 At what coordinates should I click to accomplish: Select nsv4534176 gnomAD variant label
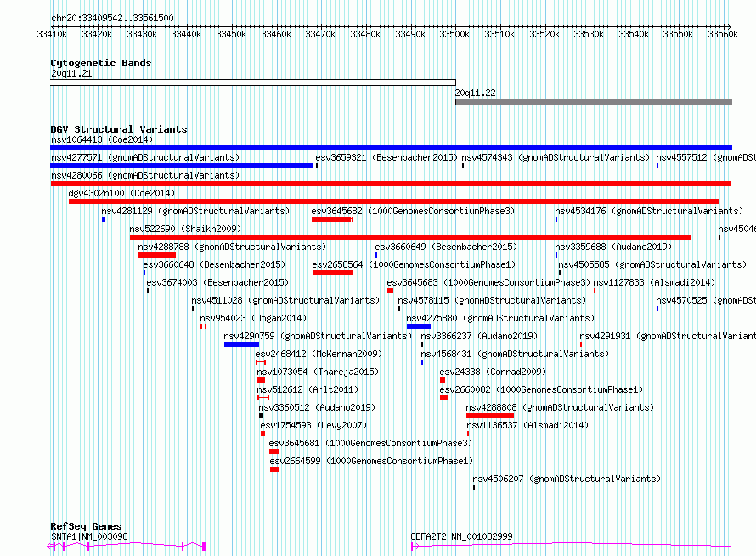point(649,212)
